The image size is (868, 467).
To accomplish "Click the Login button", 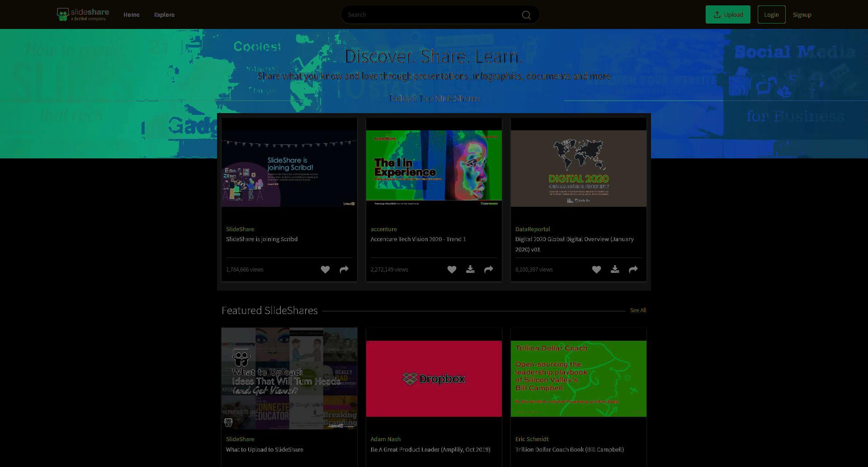I will [x=771, y=14].
